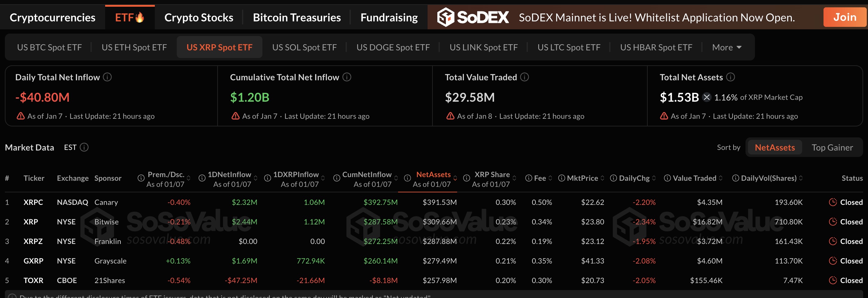
Task: Open the GXRP ticker link
Action: (x=33, y=261)
